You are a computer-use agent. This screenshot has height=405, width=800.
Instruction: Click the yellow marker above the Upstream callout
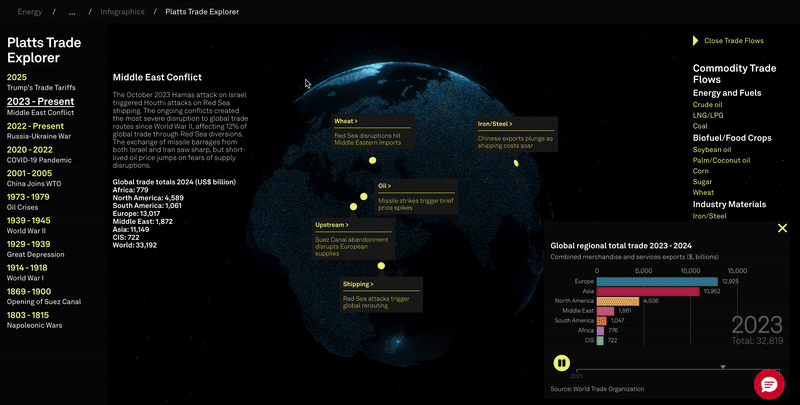click(x=353, y=207)
